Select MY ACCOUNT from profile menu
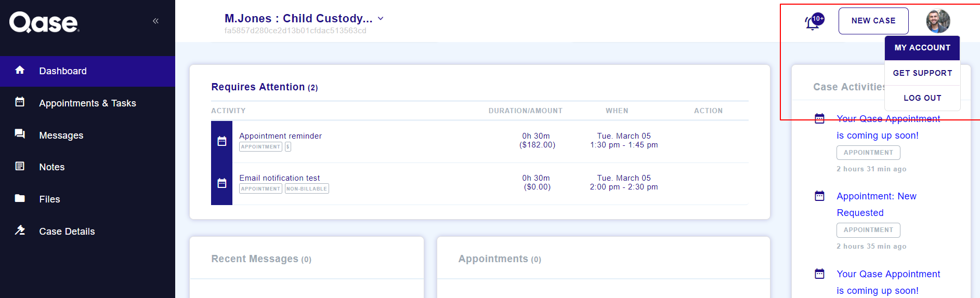 922,48
